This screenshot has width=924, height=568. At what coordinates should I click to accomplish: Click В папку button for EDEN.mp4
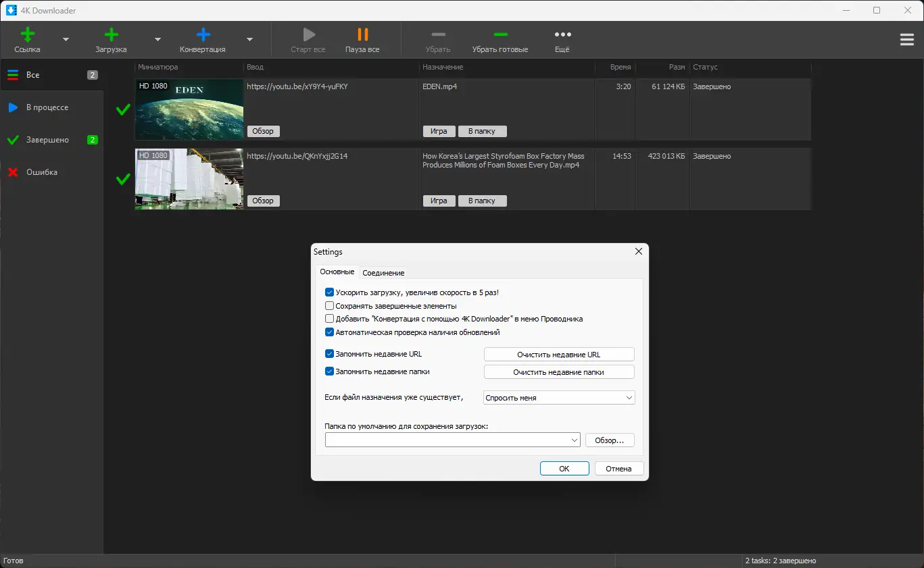click(x=482, y=132)
